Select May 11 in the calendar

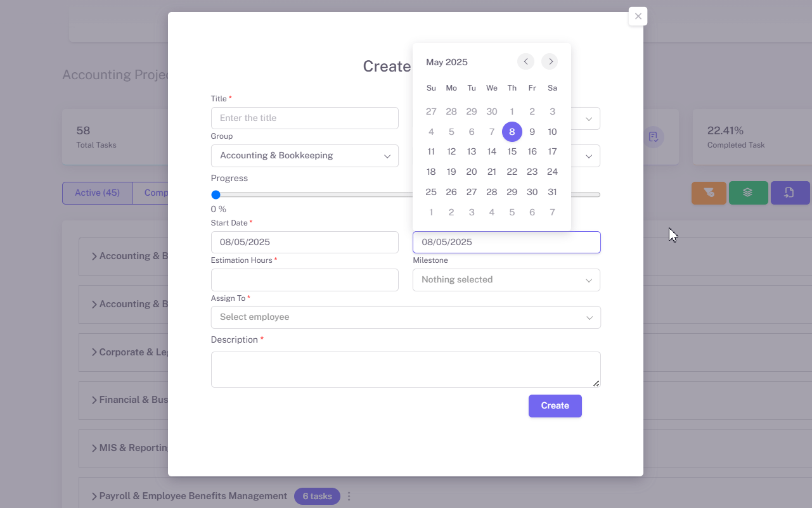tap(431, 151)
